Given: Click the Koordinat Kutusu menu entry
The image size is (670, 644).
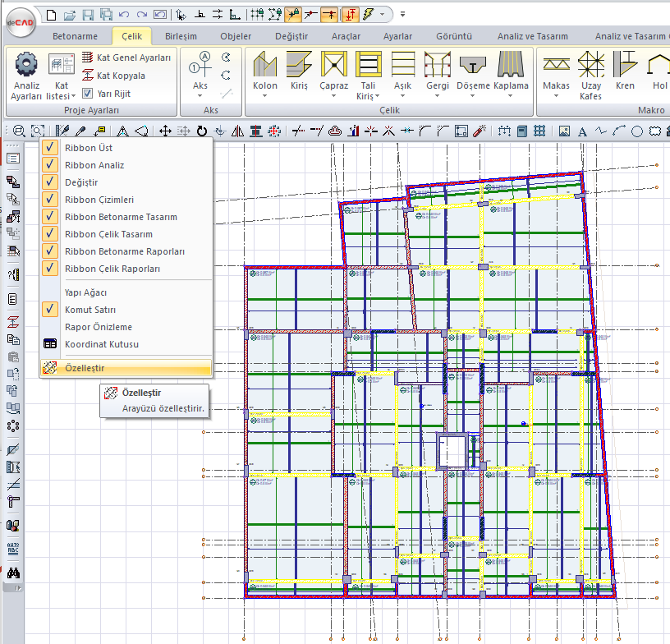Looking at the screenshot, I should click(x=102, y=344).
